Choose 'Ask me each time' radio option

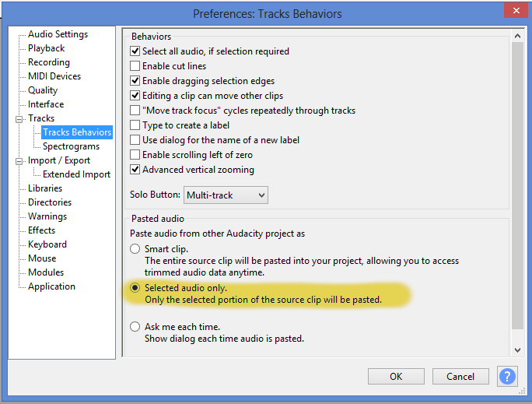[x=135, y=327]
